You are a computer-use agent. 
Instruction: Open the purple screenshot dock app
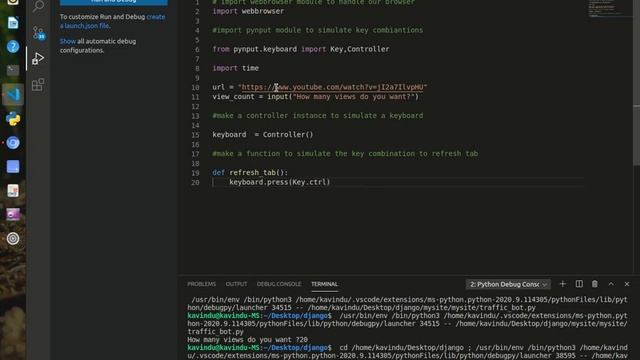[13, 214]
